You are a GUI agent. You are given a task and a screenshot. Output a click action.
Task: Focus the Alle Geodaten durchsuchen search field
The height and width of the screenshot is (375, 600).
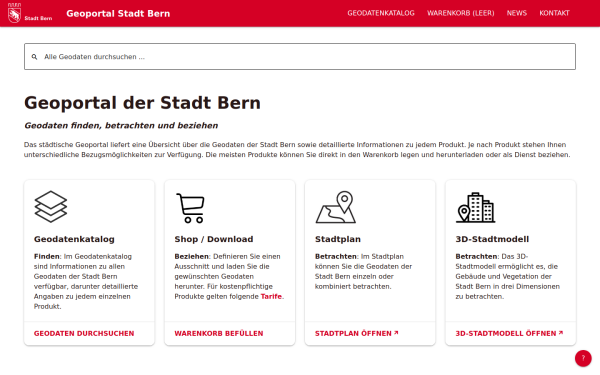click(x=300, y=57)
